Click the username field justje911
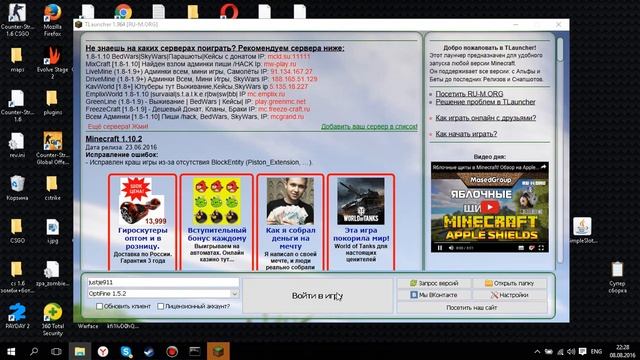Screen dimensions: 640x360 [x=163, y=282]
